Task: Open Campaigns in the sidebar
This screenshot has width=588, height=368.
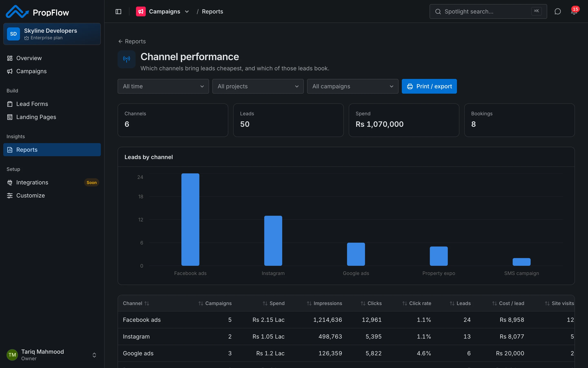Action: [52, 71]
